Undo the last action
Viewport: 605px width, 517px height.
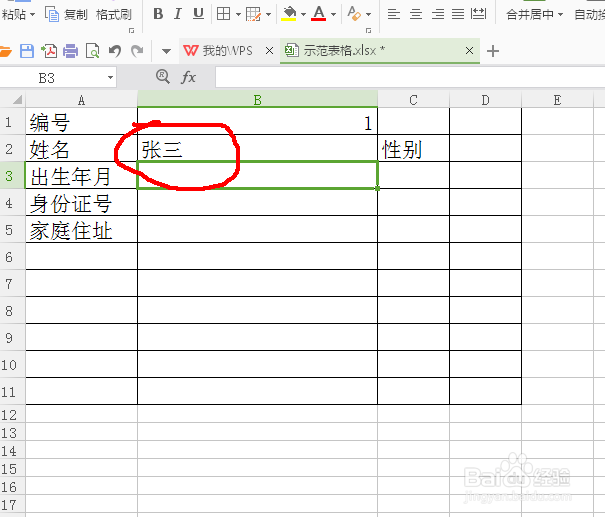point(115,51)
